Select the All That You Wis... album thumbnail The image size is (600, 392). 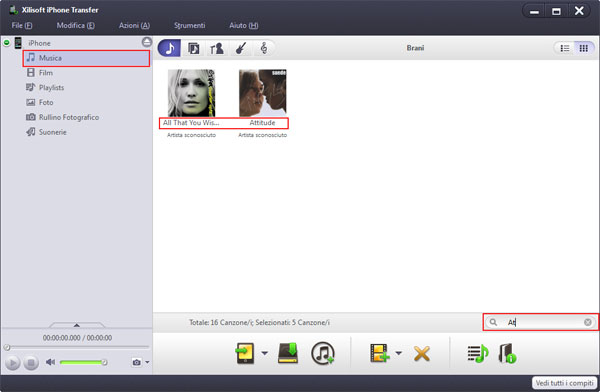point(191,93)
